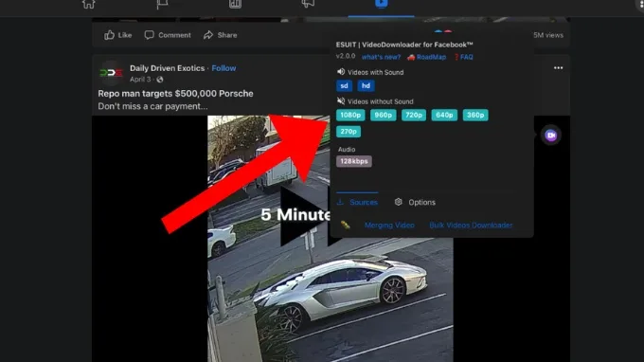Download the sd video with sound
This screenshot has width=644, height=362.
(344, 85)
